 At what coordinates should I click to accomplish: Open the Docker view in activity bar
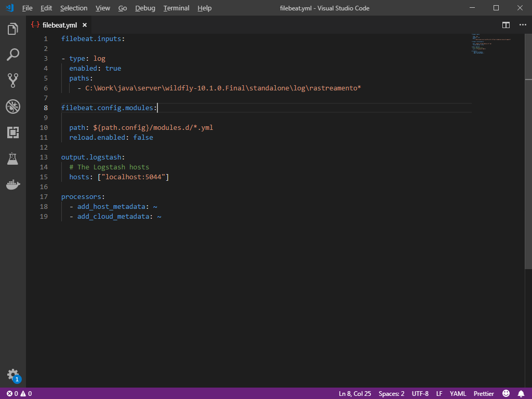coord(13,184)
